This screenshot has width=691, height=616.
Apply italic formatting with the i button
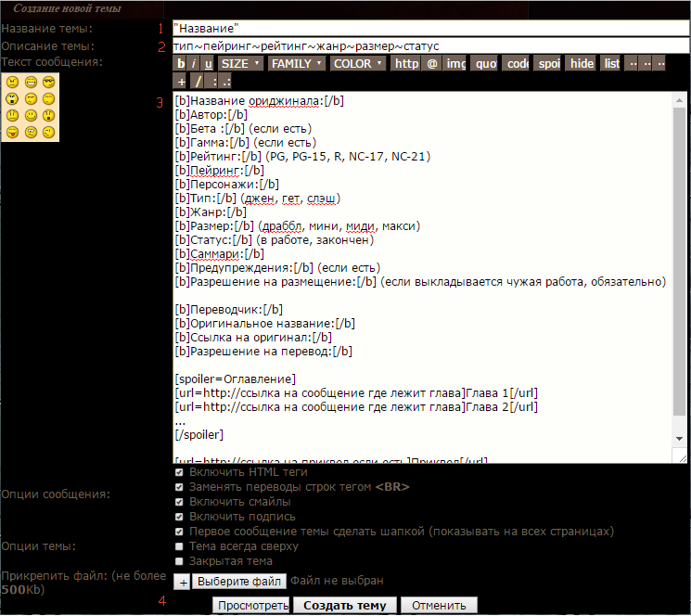point(194,64)
